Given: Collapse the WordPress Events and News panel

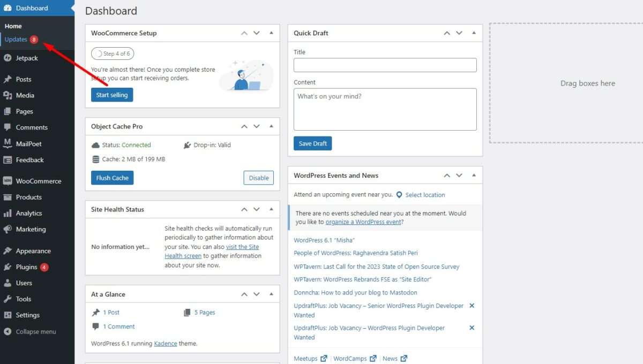Looking at the screenshot, I should [x=474, y=175].
